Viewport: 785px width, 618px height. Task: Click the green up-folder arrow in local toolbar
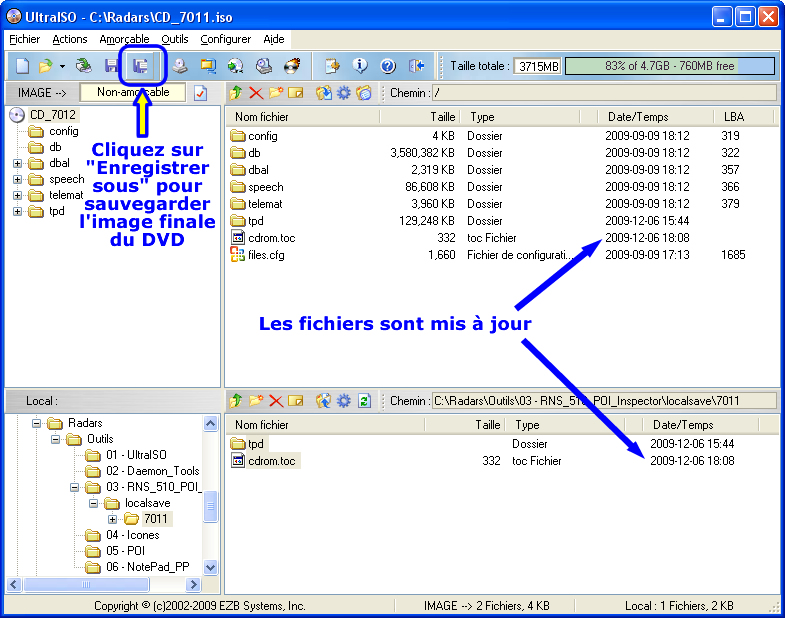237,401
